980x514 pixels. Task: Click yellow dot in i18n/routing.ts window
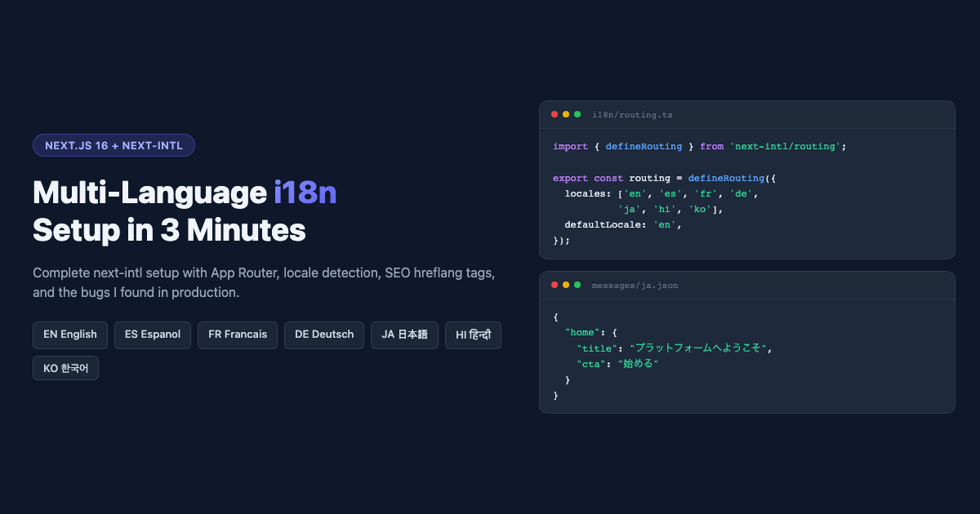(x=566, y=114)
